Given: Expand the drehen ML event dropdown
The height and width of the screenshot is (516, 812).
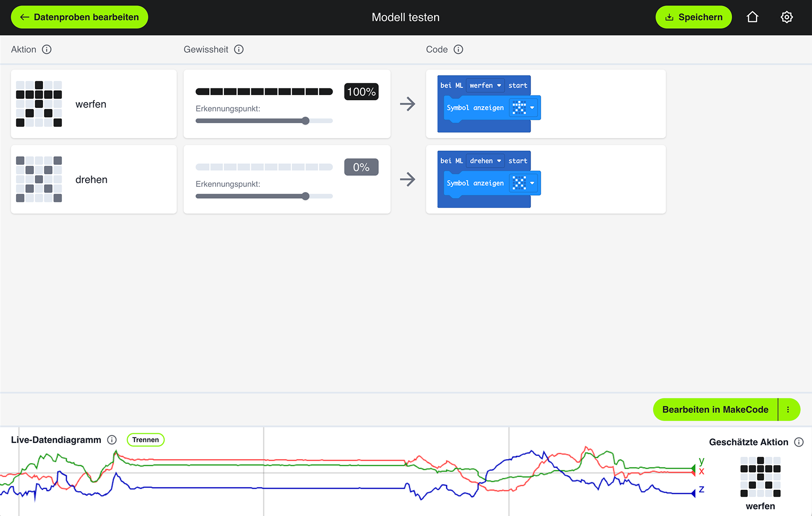Looking at the screenshot, I should click(485, 161).
